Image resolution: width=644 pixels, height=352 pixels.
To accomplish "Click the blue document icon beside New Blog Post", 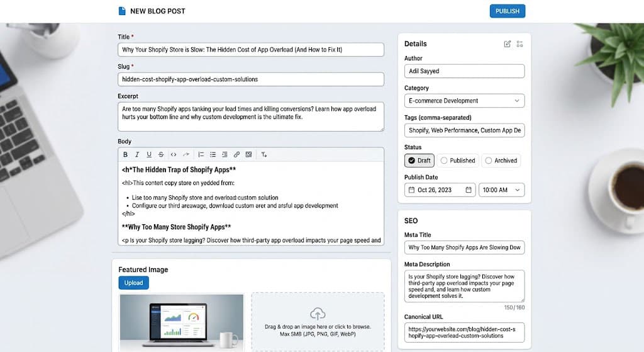I will click(x=122, y=11).
